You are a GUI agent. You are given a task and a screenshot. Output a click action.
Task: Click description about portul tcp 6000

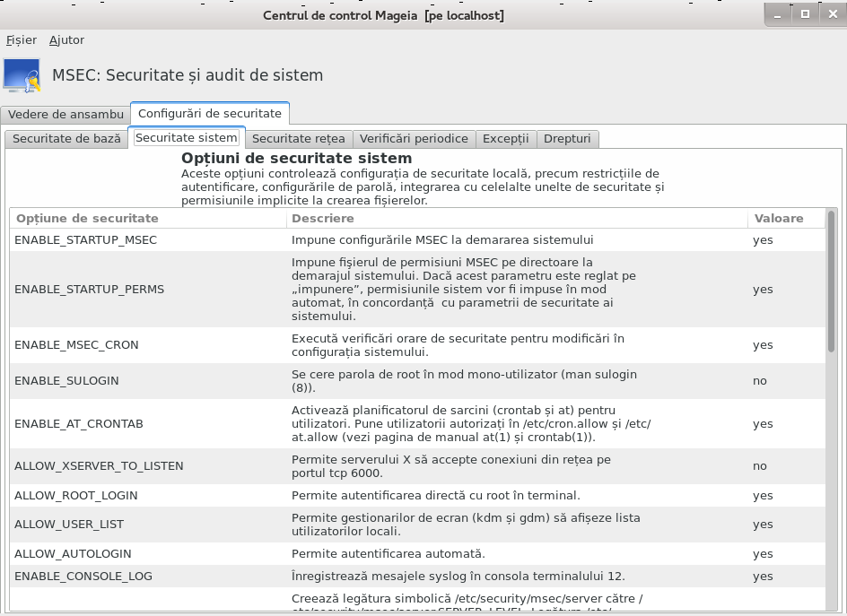pyautogui.click(x=451, y=466)
